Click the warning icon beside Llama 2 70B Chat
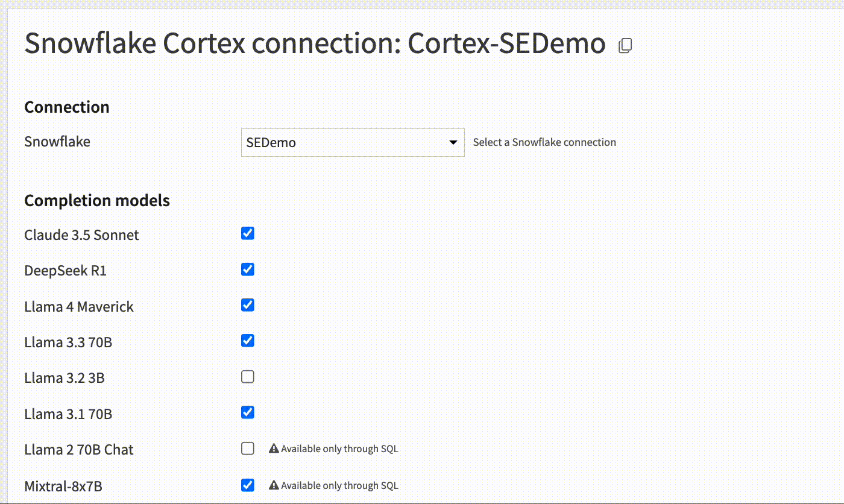Image resolution: width=844 pixels, height=504 pixels. point(274,448)
